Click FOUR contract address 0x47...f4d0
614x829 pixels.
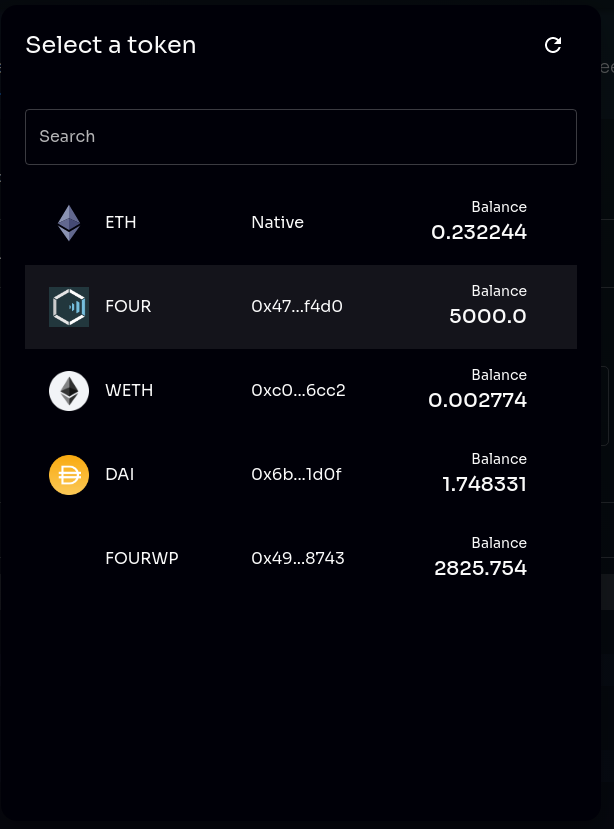point(297,307)
